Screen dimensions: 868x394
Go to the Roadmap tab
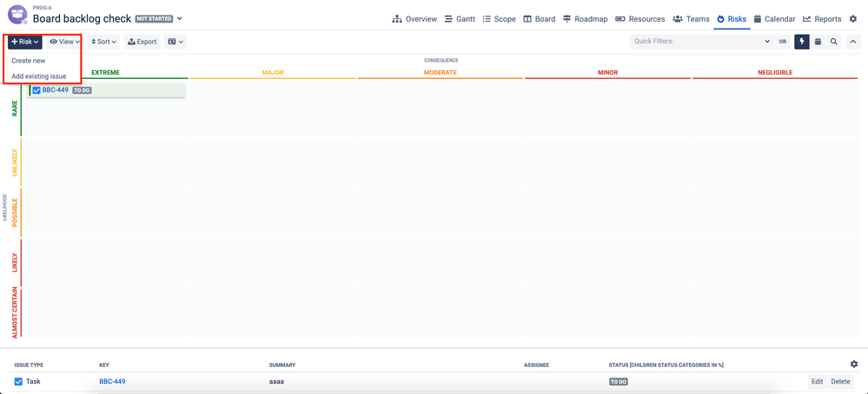coord(585,19)
